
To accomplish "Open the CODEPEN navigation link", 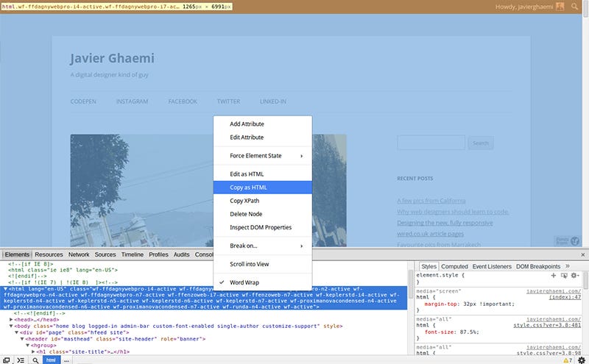I will [83, 101].
